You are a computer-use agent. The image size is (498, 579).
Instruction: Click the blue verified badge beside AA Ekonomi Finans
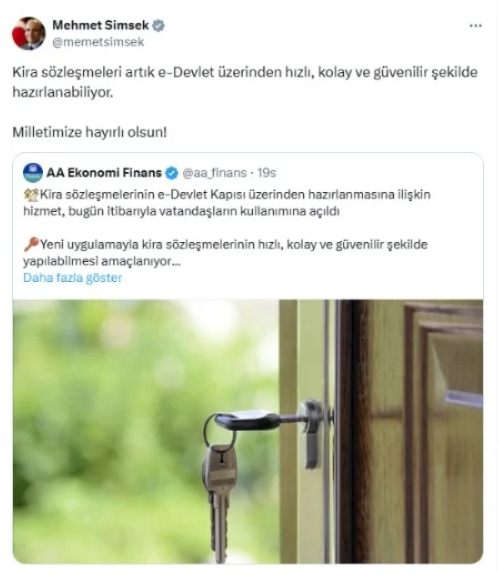pos(172,173)
